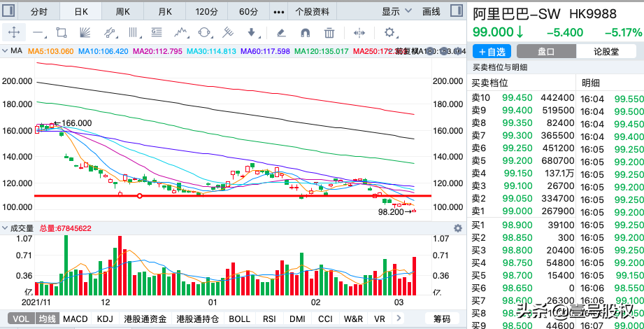Select the wave line drawing tool
Image resolution: width=644 pixels, height=329 pixels.
pyautogui.click(x=180, y=32)
